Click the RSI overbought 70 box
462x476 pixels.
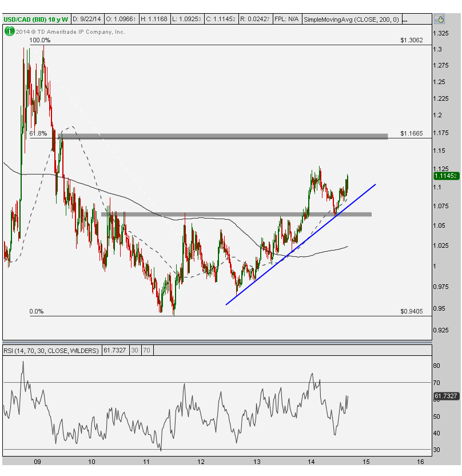pyautogui.click(x=146, y=350)
